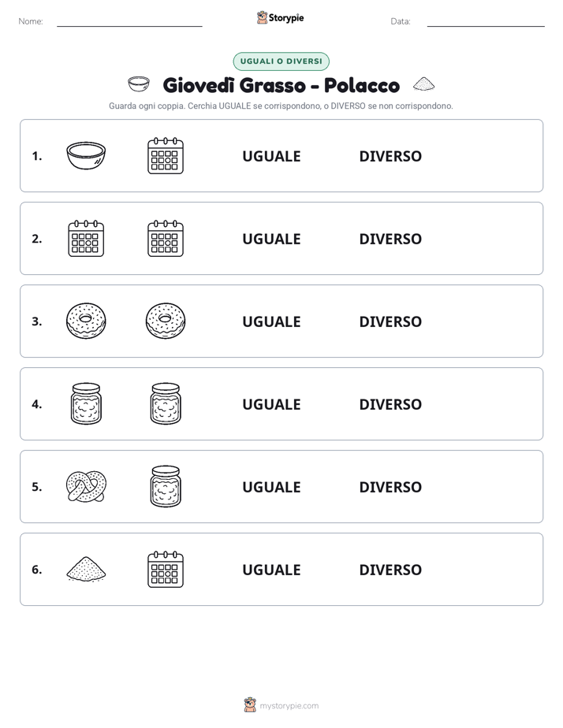Choose DIVERSO for row 6
Viewport: 563px width, 728px height.
coord(390,569)
